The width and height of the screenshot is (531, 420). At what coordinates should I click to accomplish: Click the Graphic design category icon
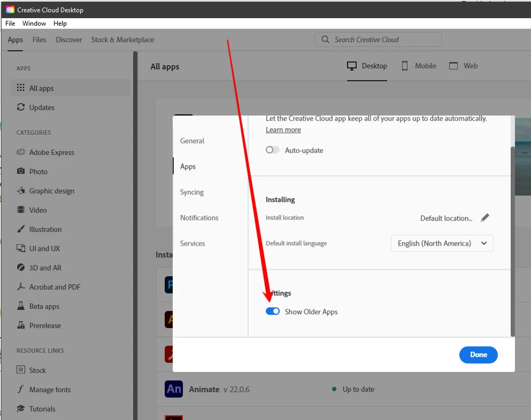coord(21,190)
